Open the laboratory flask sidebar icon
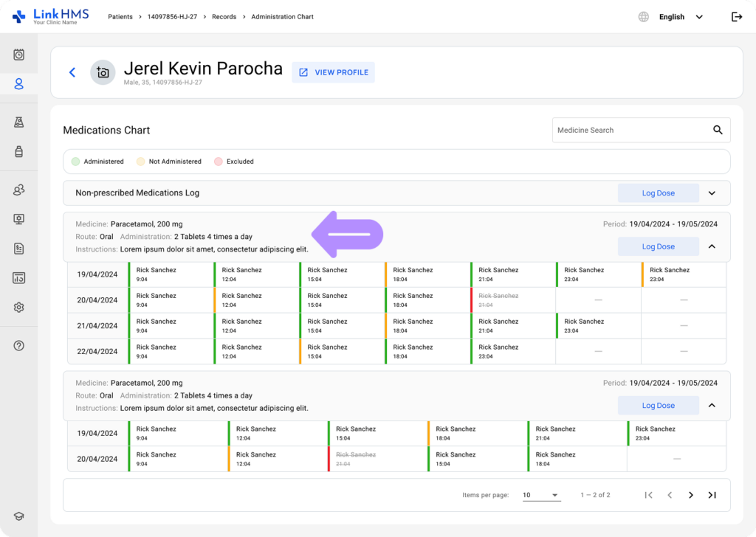Screen dimensions: 756x537 point(19,122)
